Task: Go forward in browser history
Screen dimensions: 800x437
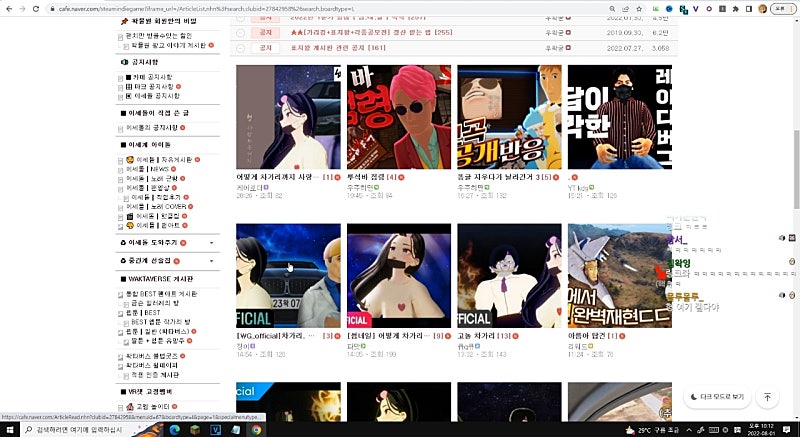Action: pos(22,9)
